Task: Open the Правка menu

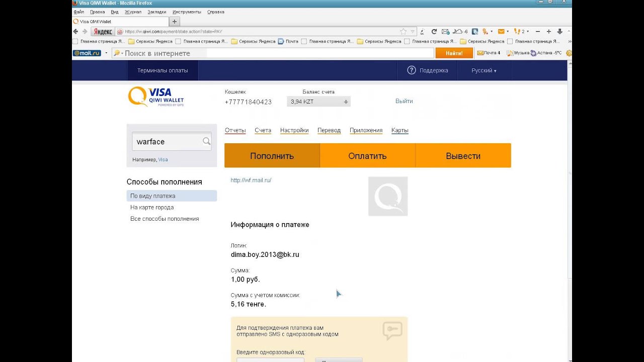Action: [x=97, y=12]
